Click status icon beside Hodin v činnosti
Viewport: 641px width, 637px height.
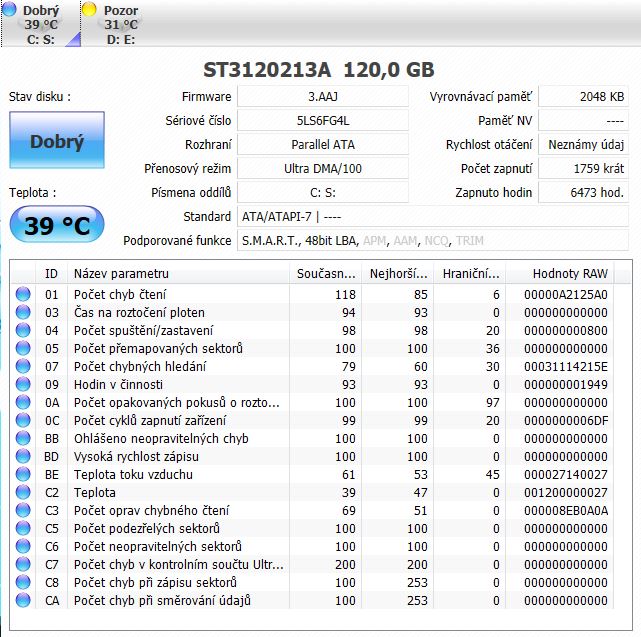23,385
